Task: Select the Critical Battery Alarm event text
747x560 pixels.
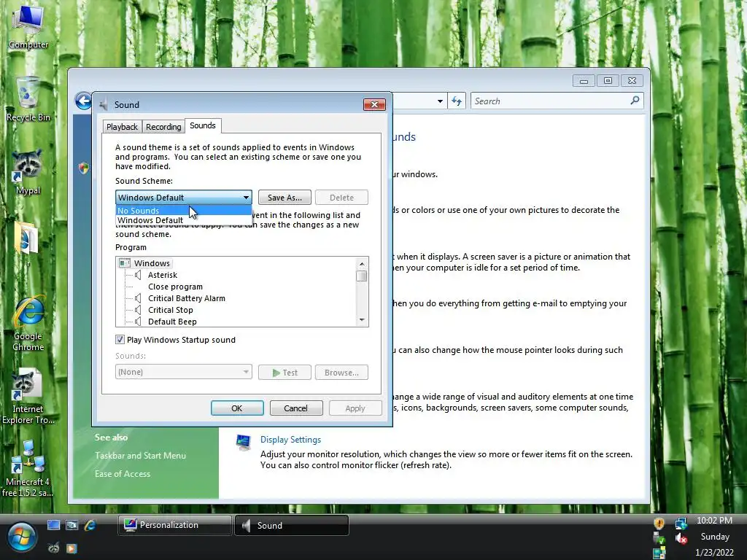Action: [186, 298]
